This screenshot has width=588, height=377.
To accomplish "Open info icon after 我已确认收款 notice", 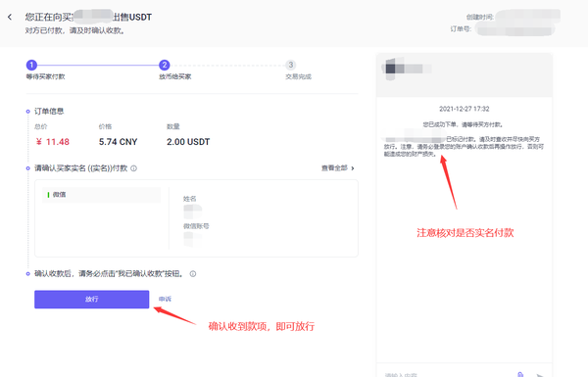I will [x=193, y=274].
